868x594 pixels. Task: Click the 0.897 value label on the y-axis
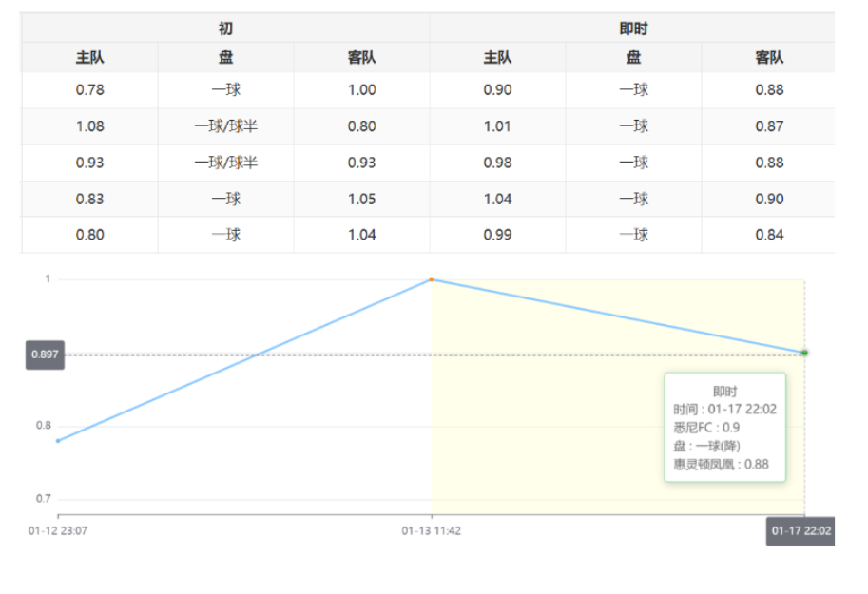pos(45,354)
